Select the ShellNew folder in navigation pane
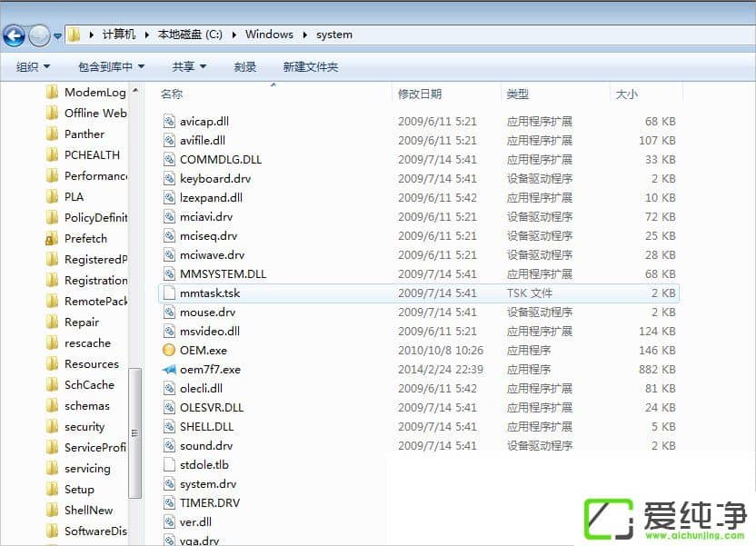The image size is (756, 546). click(80, 510)
